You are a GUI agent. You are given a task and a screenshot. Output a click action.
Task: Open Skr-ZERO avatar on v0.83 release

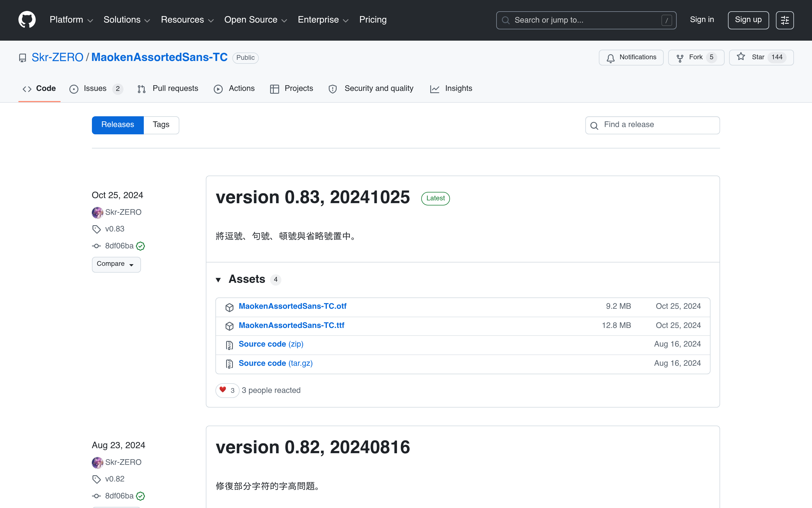[97, 212]
